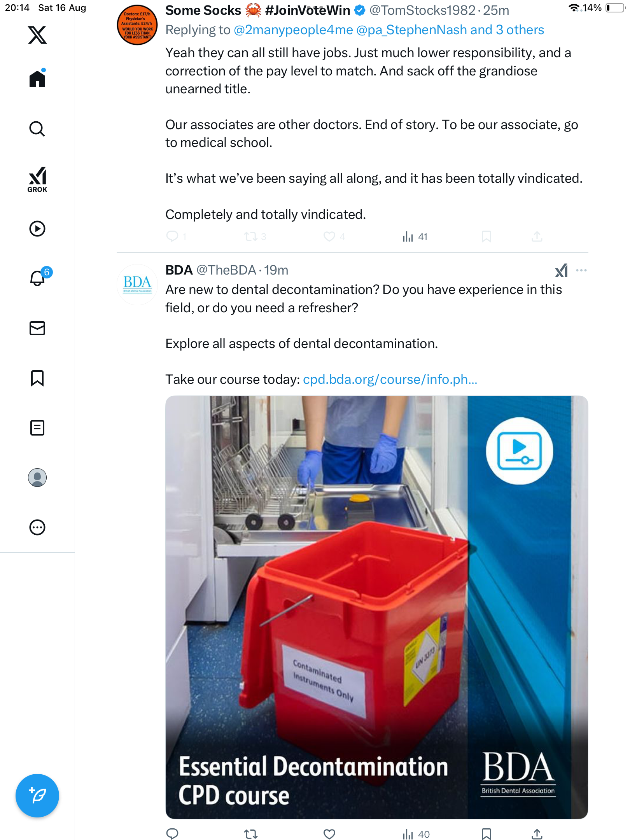Screen dimensions: 630x840
Task: Open the Essential Decontamination course image
Action: 376,607
